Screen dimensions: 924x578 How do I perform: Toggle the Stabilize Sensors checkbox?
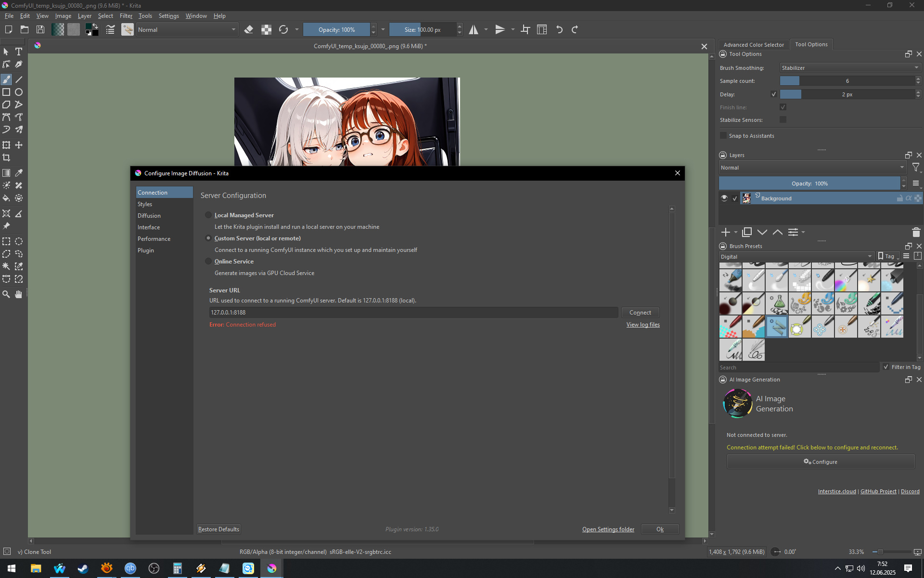click(783, 120)
